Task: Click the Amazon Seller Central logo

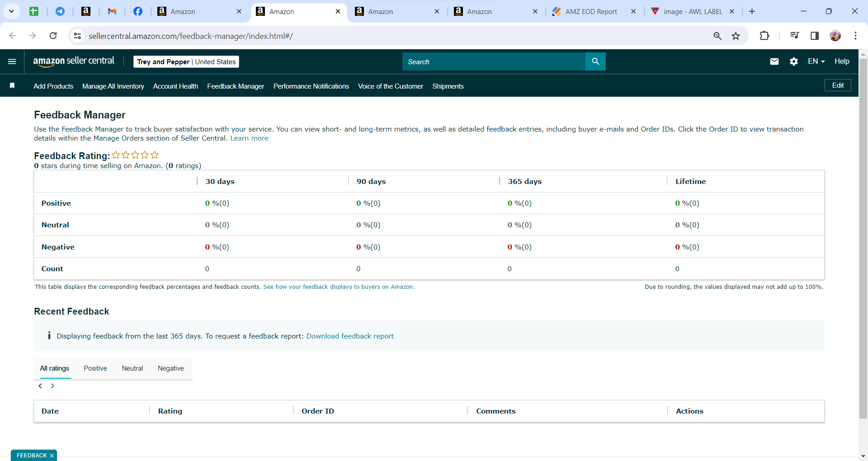Action: (74, 61)
